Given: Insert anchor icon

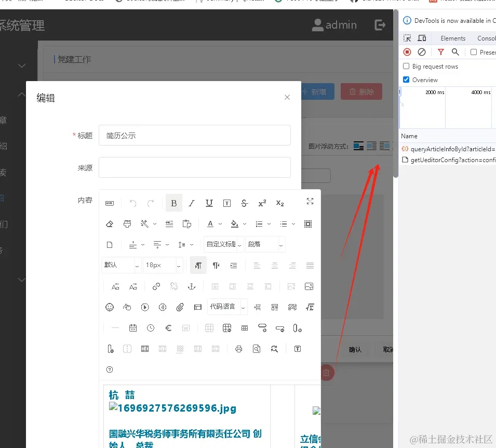Looking at the screenshot, I should point(192,286).
